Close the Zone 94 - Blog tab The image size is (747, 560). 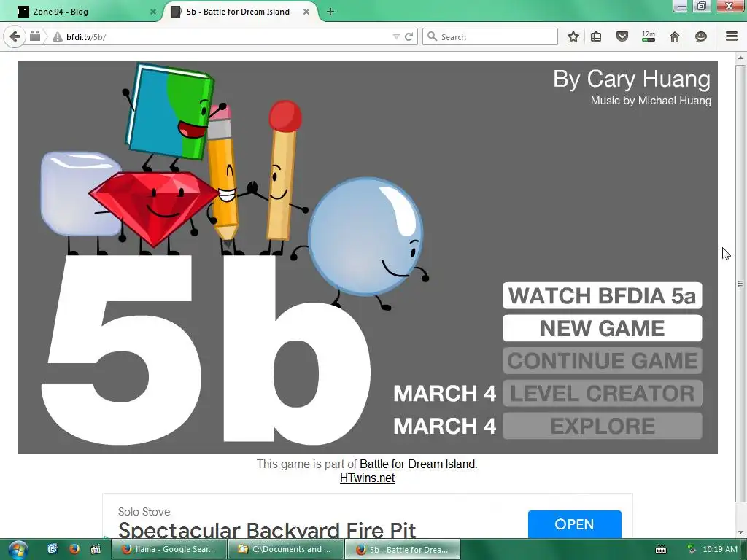[x=153, y=12]
